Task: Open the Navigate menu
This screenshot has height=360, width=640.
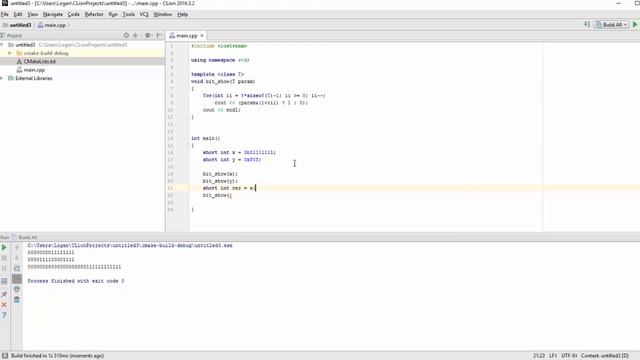Action: click(x=53, y=14)
